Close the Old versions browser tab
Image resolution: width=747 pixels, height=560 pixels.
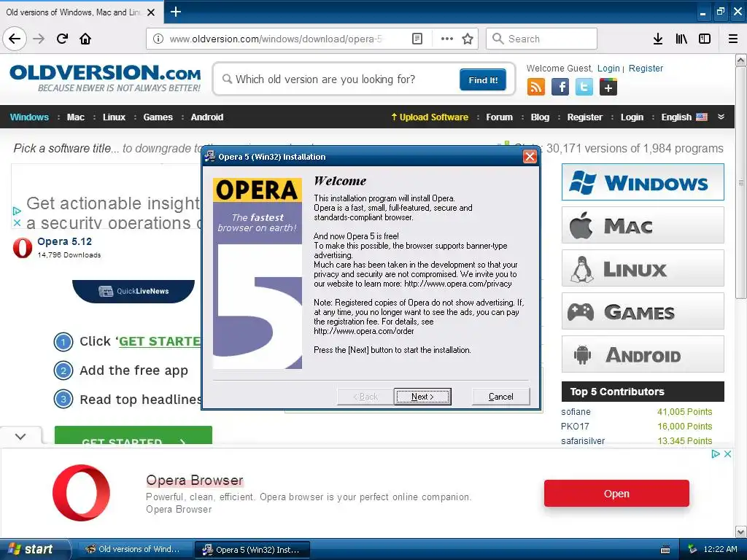click(x=151, y=12)
